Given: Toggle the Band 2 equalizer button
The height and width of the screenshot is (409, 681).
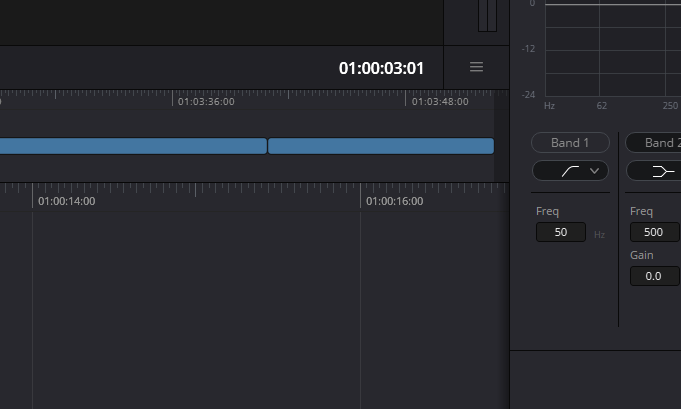Looking at the screenshot, I should pyautogui.click(x=653, y=142).
